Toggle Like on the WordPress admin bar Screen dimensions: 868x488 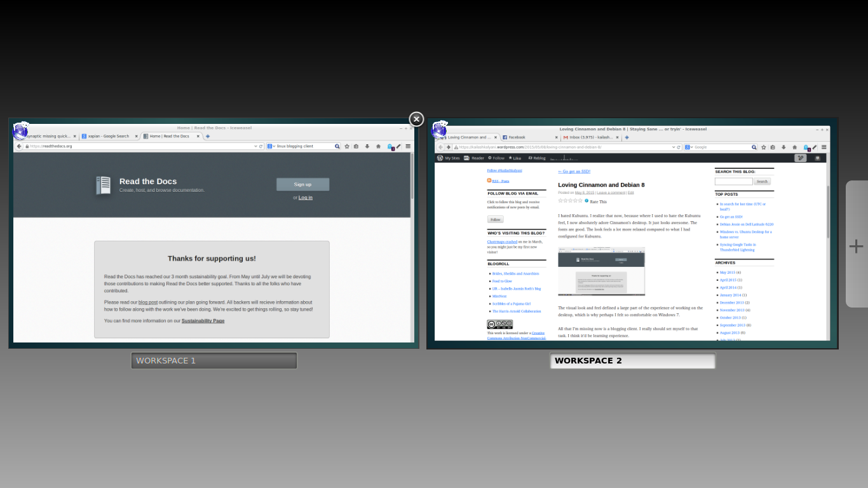[x=515, y=158]
